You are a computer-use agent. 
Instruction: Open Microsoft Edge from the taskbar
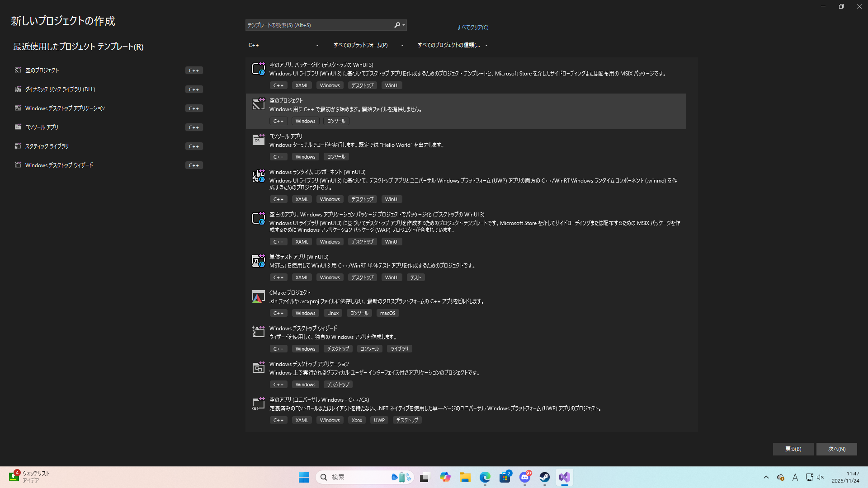[485, 477]
